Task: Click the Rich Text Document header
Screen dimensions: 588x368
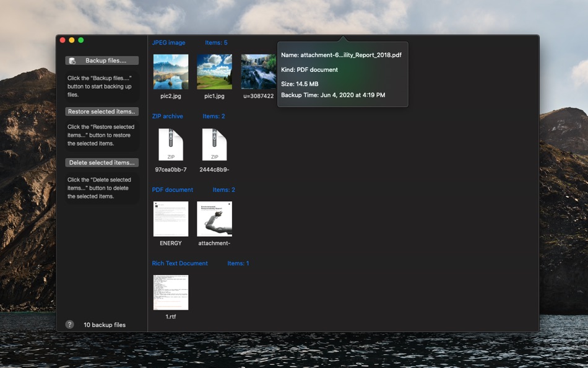Action: [x=179, y=263]
